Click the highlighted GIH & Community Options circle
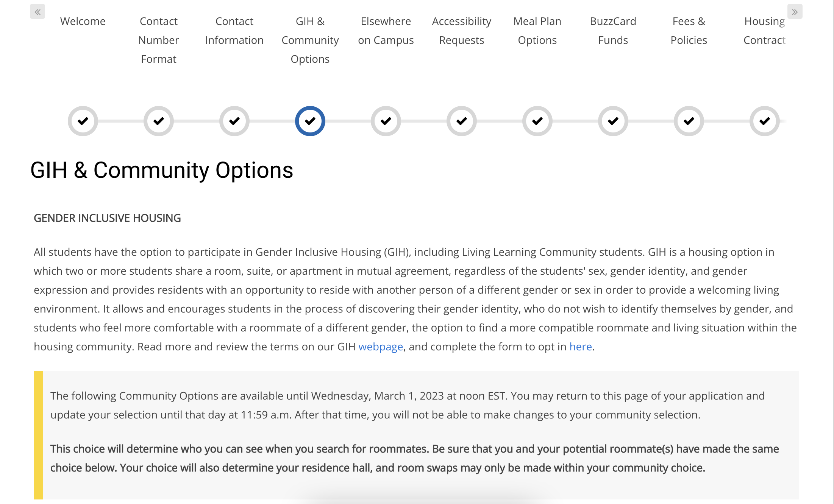The image size is (834, 504). 310,121
